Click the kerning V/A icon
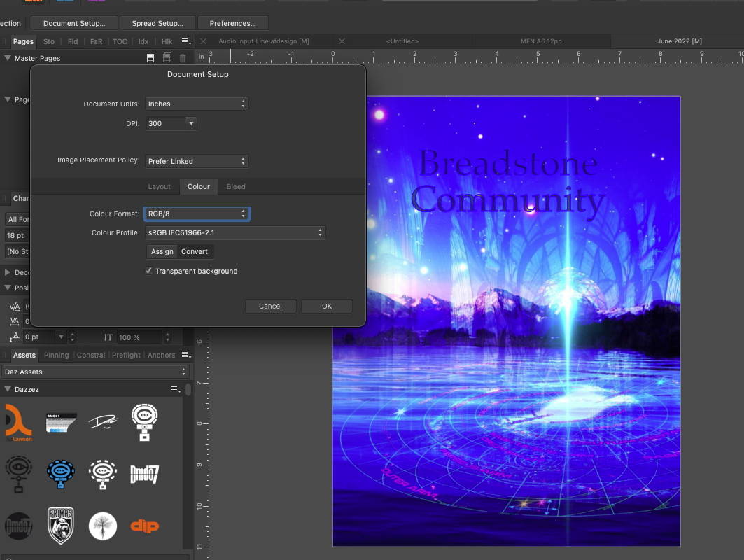Screen dimensions: 744x560 (x=15, y=307)
